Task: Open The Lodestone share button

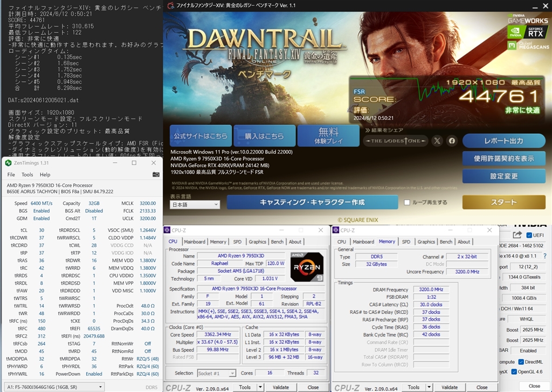Action: (x=396, y=141)
